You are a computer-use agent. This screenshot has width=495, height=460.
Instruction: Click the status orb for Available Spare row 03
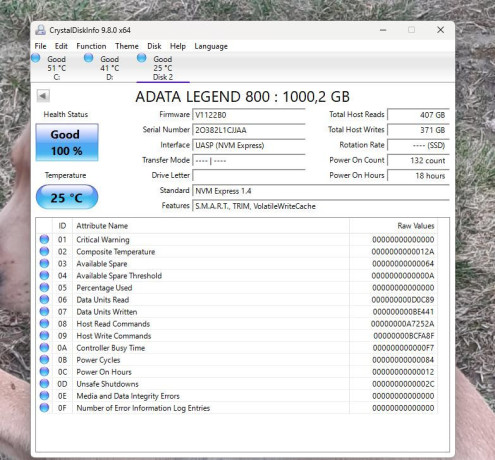point(44,263)
